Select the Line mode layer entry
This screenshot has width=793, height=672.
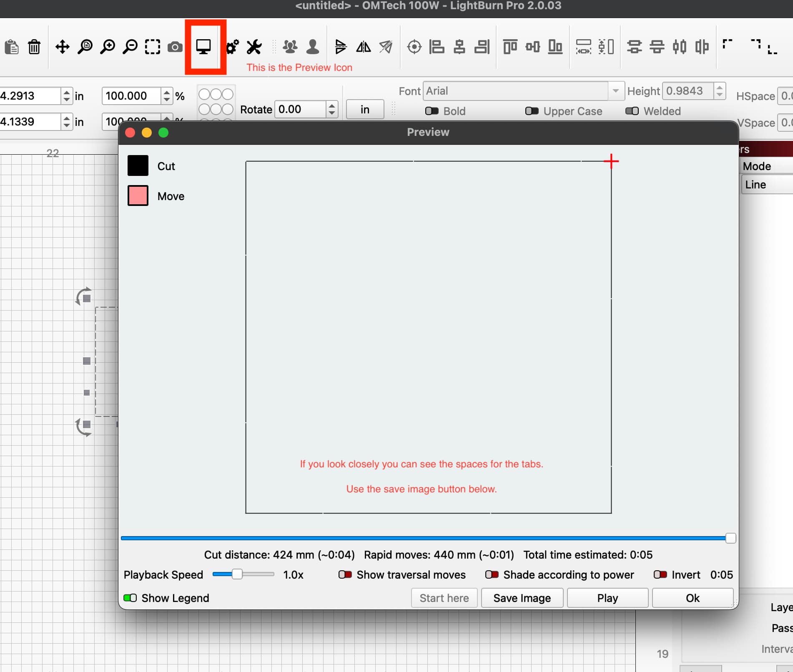coord(755,184)
